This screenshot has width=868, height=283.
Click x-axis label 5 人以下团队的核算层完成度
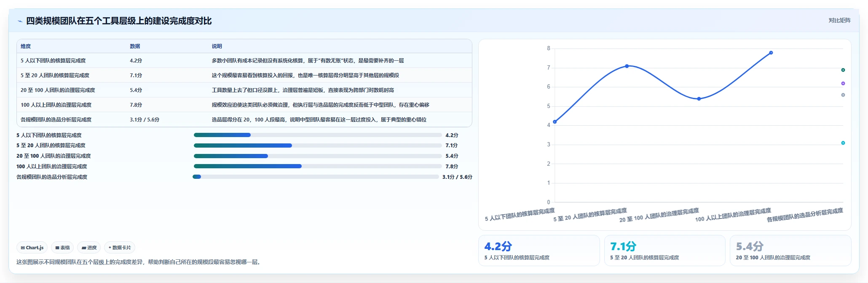[520, 215]
